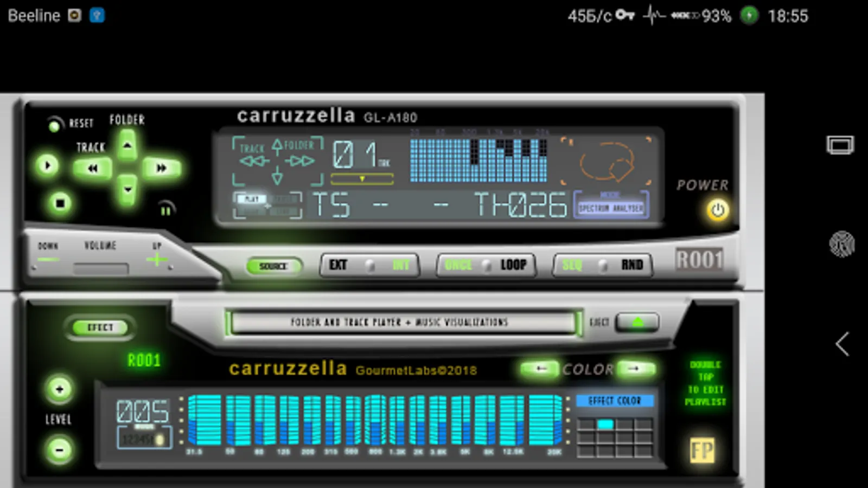Tap the green circle status icon

(749, 15)
